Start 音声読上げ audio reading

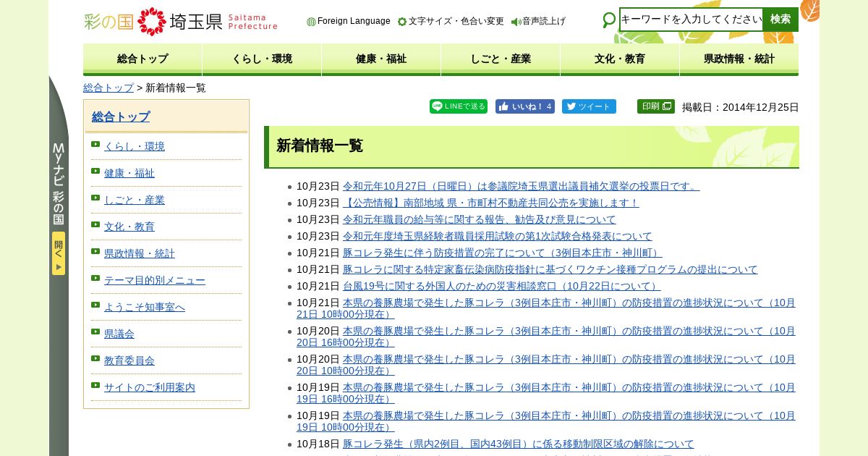(538, 21)
